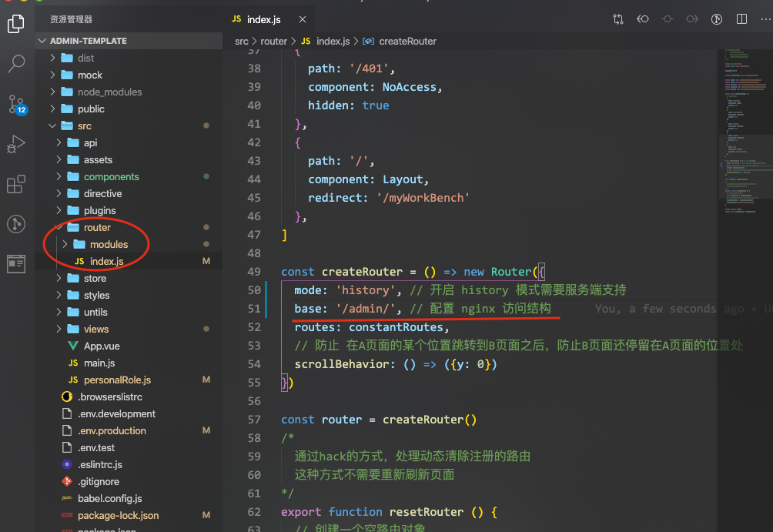
Task: Open next revision with forward-arrow icon
Action: coord(691,19)
